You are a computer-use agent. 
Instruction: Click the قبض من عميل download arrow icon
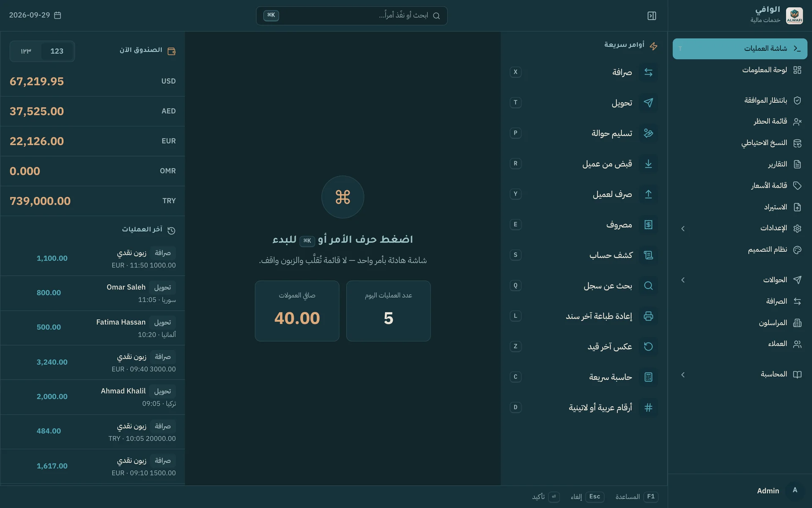(648, 164)
